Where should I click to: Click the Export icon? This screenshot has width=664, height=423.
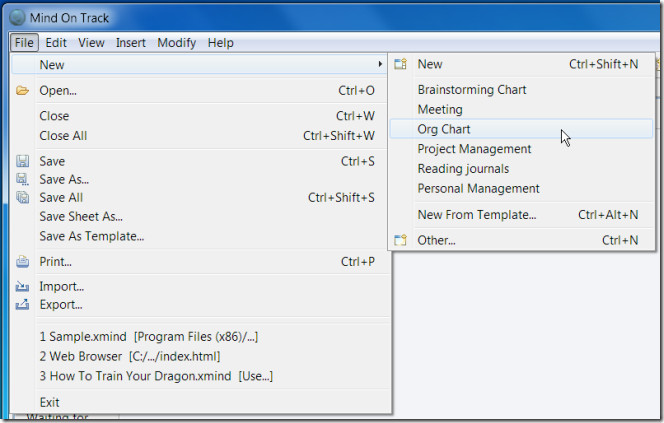tap(22, 304)
